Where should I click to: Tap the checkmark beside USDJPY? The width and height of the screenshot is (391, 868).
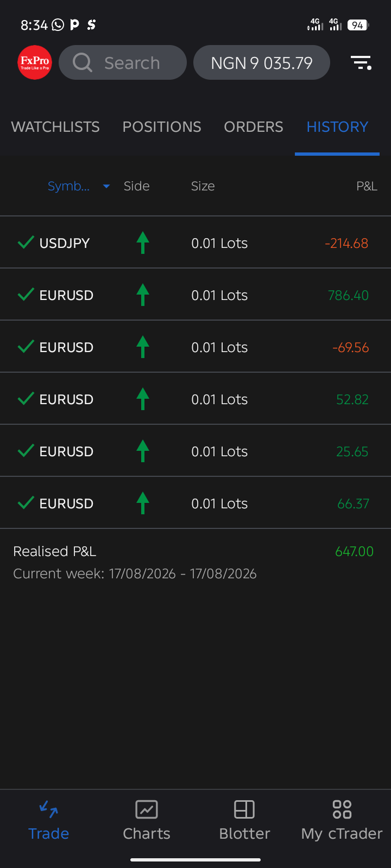pyautogui.click(x=26, y=242)
